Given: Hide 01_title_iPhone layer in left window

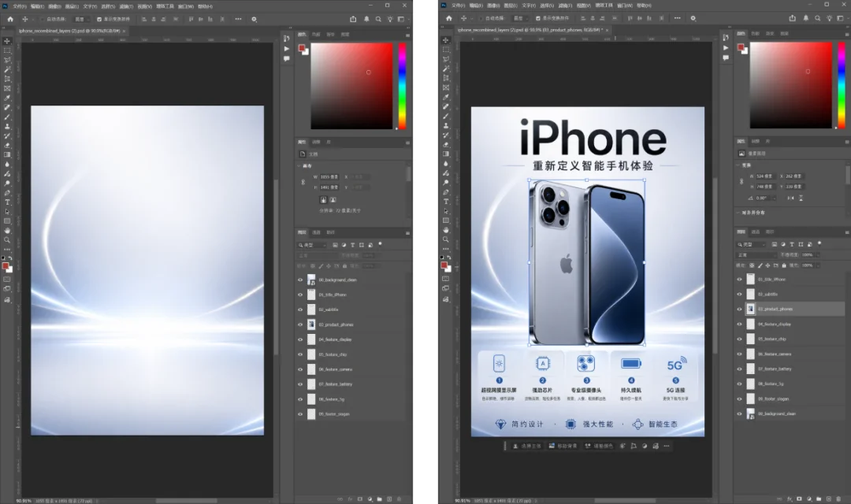Looking at the screenshot, I should pyautogui.click(x=300, y=295).
